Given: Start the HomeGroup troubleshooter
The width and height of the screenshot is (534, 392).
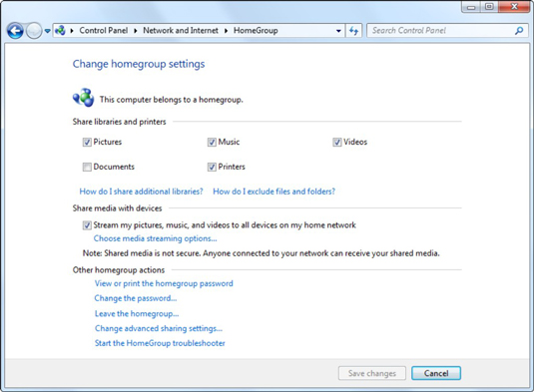Looking at the screenshot, I should click(x=160, y=343).
